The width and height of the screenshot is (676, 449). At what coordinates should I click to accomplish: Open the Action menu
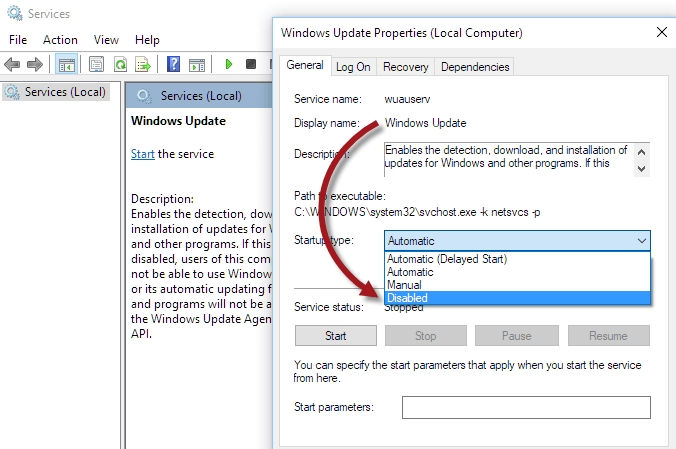click(x=60, y=40)
